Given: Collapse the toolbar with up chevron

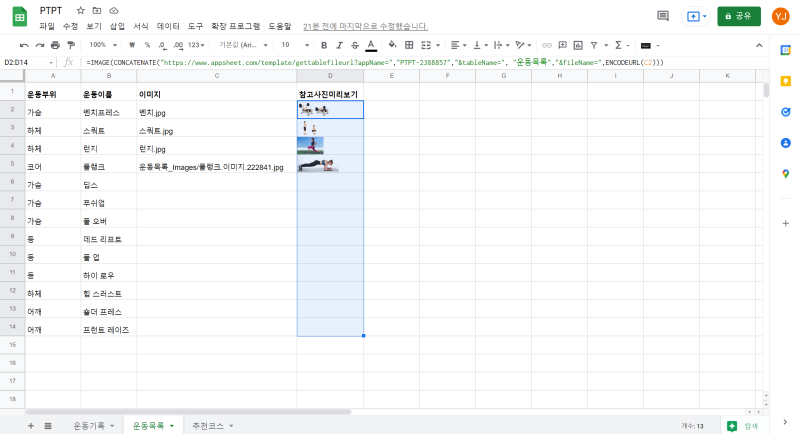Looking at the screenshot, I should click(759, 45).
